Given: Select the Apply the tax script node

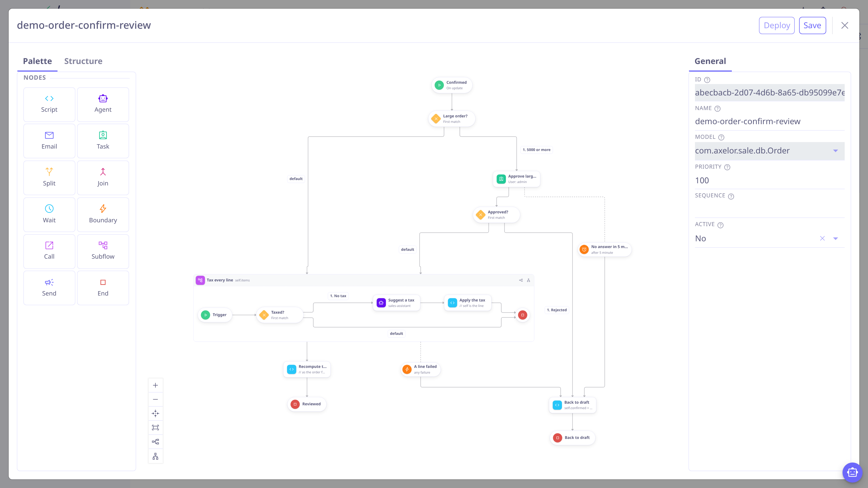Looking at the screenshot, I should (468, 303).
